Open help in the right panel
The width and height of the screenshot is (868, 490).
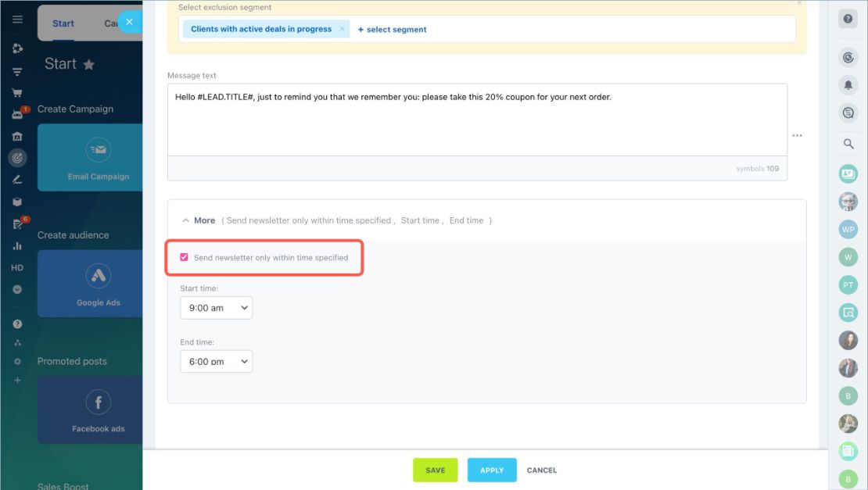(848, 19)
